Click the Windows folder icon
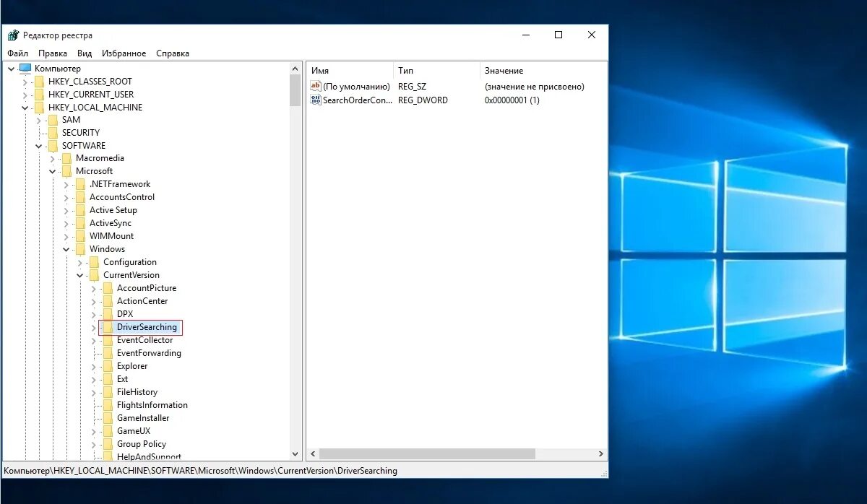The image size is (867, 504). coord(80,249)
